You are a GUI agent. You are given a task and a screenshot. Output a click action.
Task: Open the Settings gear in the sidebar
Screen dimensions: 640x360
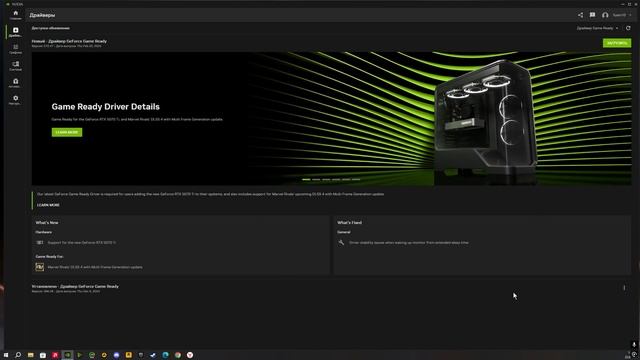point(16,100)
